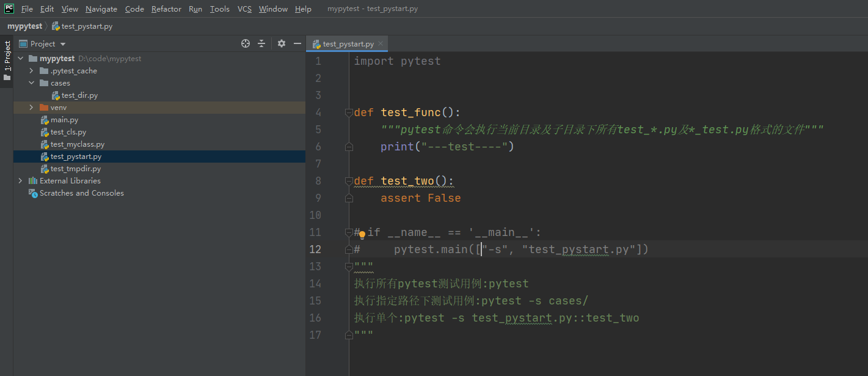The width and height of the screenshot is (868, 376).
Task: Click the locate/select opened file target icon
Action: [x=246, y=43]
